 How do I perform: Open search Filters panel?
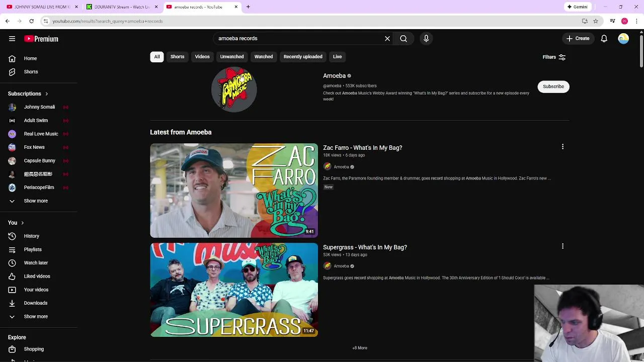click(554, 57)
